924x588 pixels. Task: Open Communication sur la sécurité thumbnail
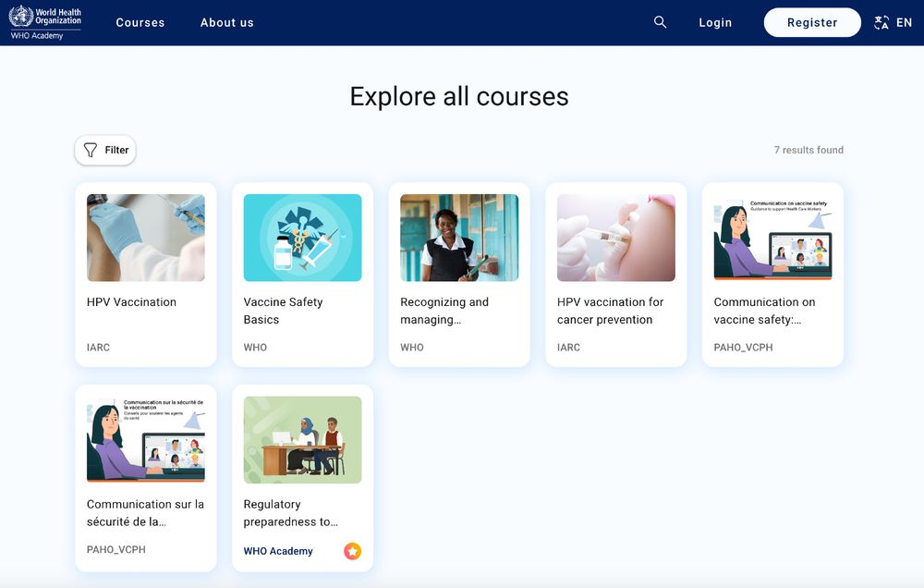click(146, 440)
